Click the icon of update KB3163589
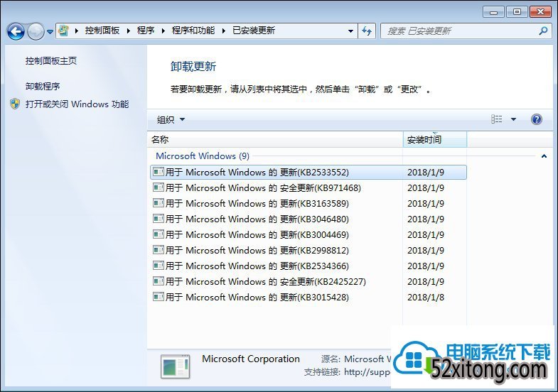The width and height of the screenshot is (558, 392). pyautogui.click(x=159, y=203)
